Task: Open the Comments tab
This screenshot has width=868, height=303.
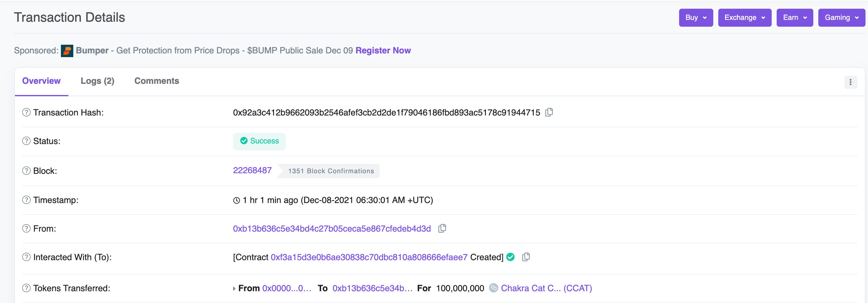Action: click(156, 81)
